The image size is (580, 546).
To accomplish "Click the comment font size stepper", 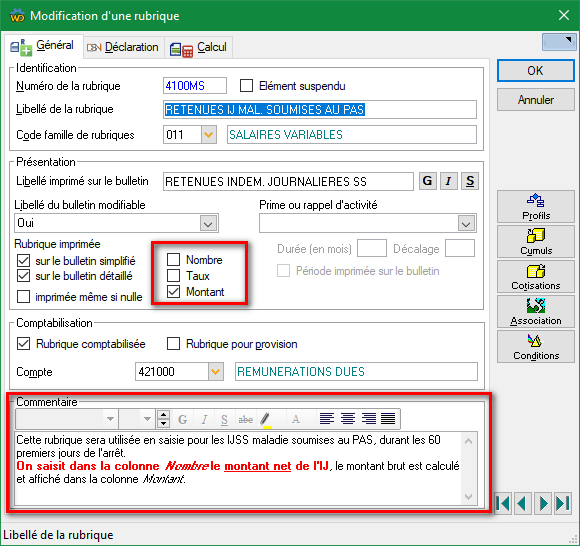I will [163, 419].
